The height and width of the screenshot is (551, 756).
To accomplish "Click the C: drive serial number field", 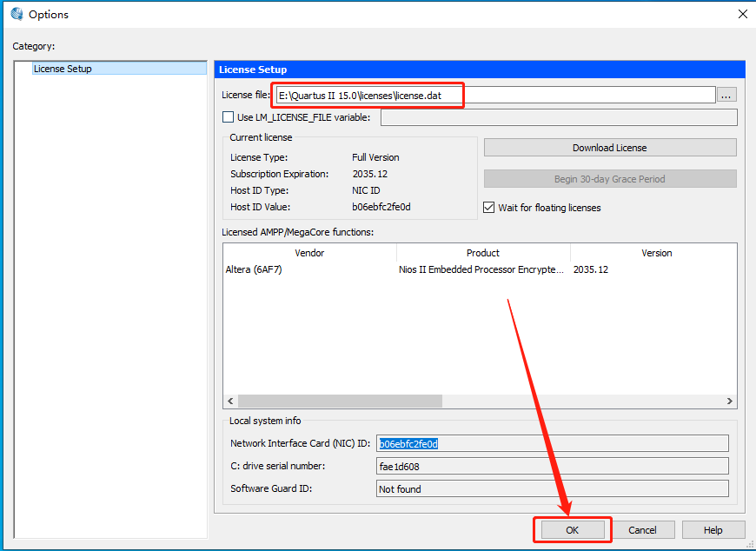I will click(553, 466).
